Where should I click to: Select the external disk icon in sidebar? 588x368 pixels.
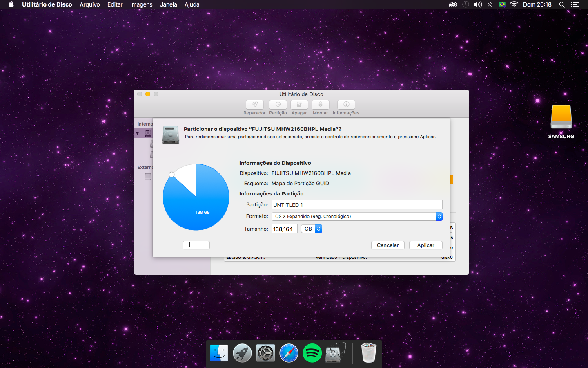point(148,177)
